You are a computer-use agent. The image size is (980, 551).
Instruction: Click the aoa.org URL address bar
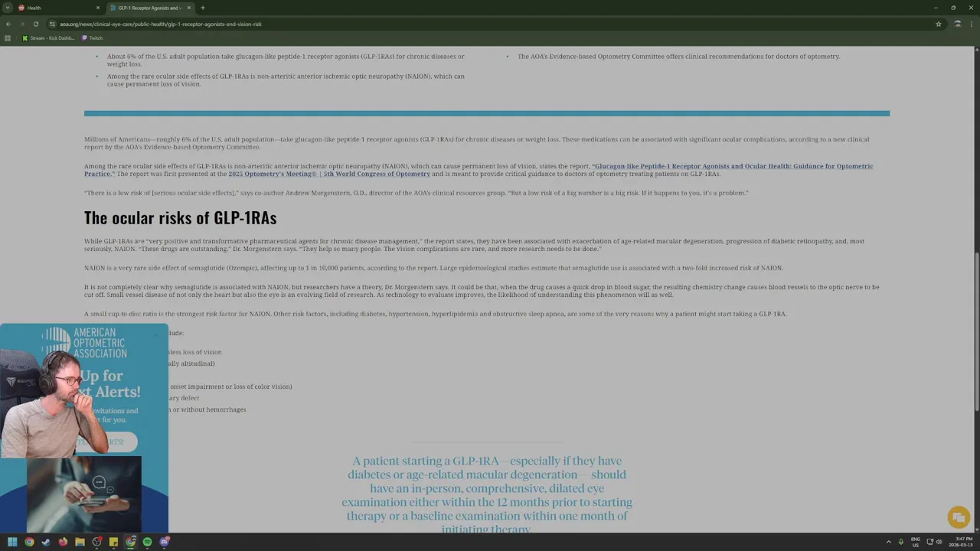[x=490, y=24]
